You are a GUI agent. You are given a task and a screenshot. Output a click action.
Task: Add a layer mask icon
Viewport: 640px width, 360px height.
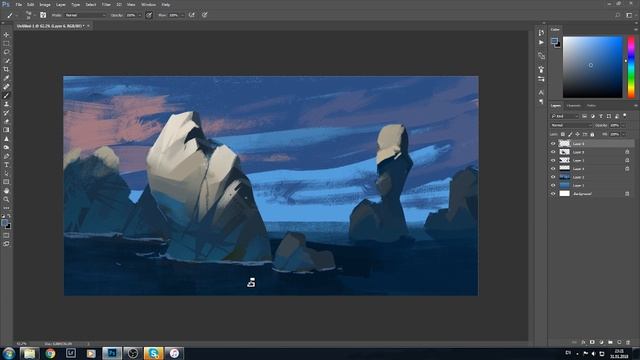[592, 342]
